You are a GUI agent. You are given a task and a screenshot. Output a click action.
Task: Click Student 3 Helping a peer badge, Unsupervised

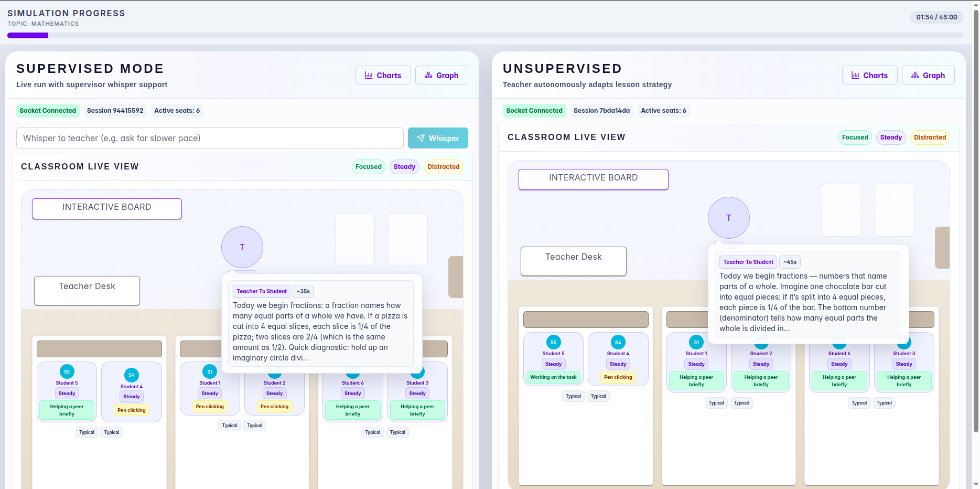click(x=904, y=381)
